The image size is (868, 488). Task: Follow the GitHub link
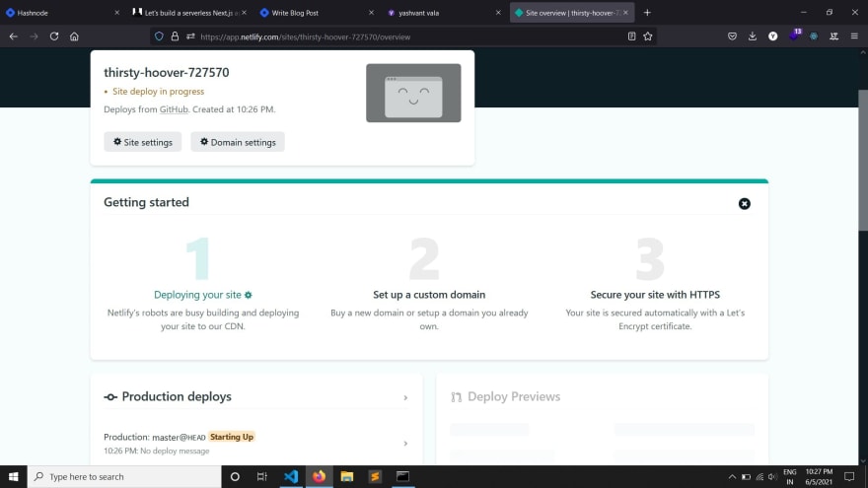174,109
